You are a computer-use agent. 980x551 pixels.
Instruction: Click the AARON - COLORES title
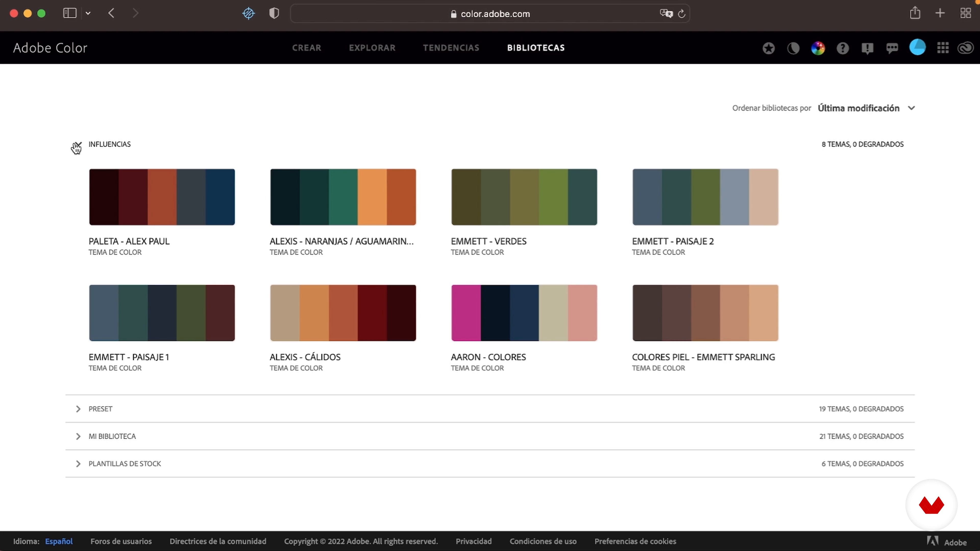pyautogui.click(x=488, y=357)
